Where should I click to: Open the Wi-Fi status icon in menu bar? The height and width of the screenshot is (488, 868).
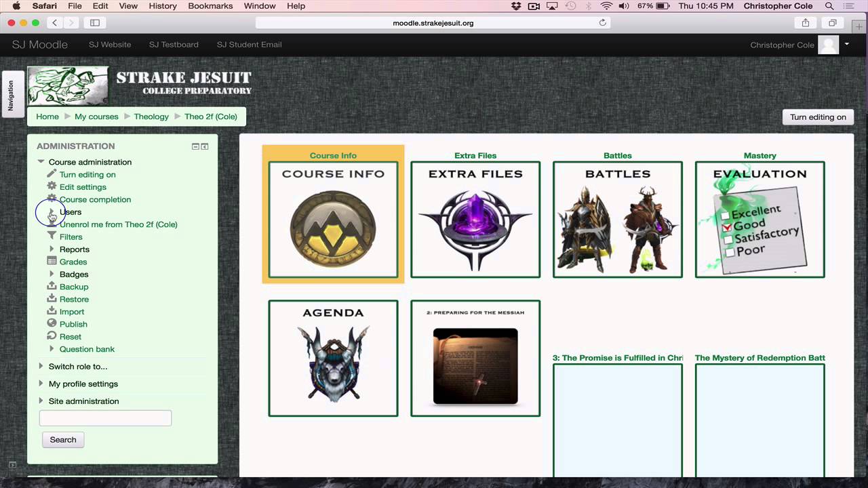(606, 6)
